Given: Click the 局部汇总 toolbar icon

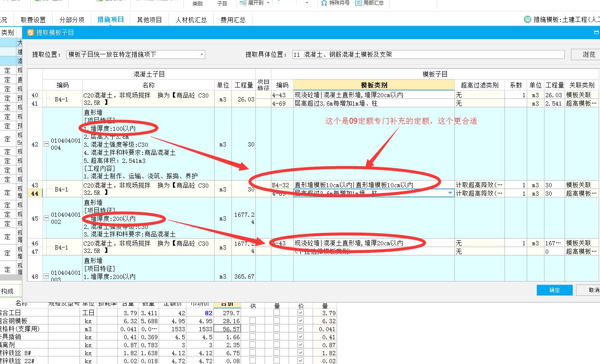Looking at the screenshot, I should [x=358, y=3].
